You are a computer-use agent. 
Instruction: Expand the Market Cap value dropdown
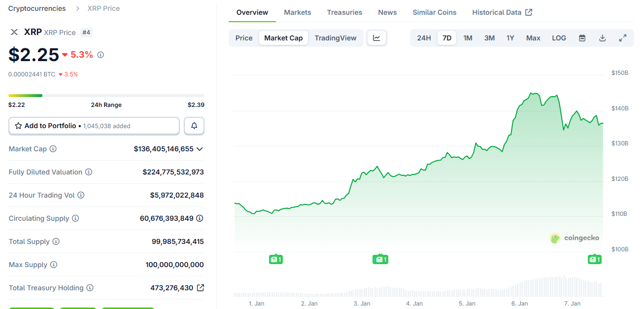(x=200, y=148)
